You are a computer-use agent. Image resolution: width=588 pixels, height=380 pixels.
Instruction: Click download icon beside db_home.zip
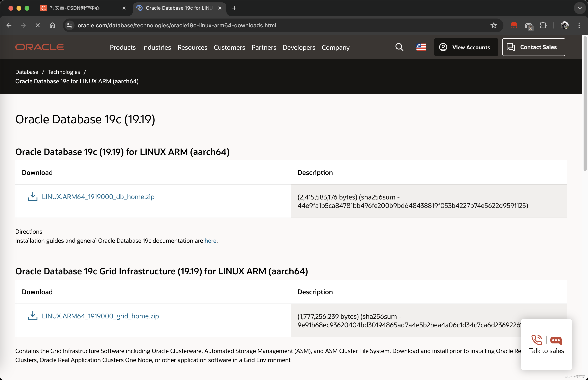click(33, 196)
